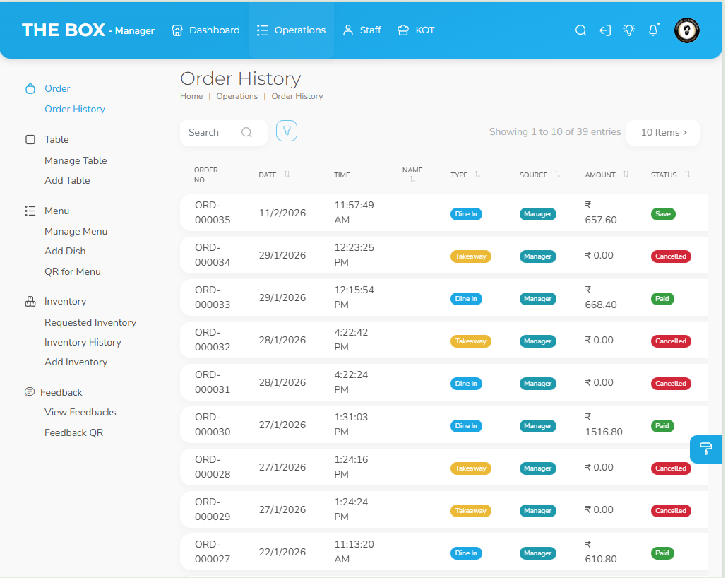Screen dimensions: 728x578
Task: Open Requested Inventory link
Action: coord(90,322)
